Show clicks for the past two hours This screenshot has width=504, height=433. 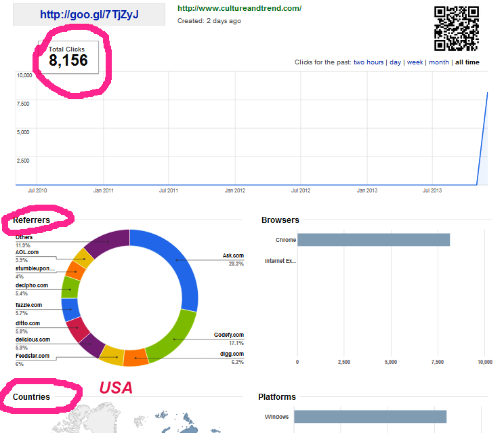pyautogui.click(x=369, y=62)
